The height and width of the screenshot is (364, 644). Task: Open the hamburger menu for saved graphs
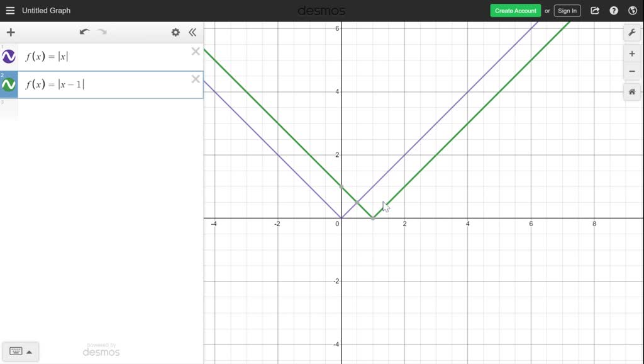(10, 11)
